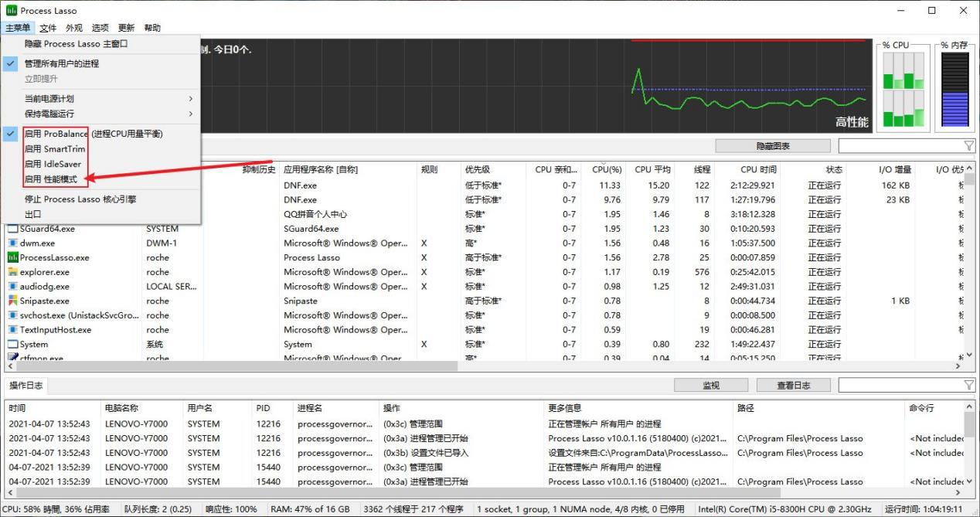The height and width of the screenshot is (517, 980).
Task: Enable 启用 SmartTrim option
Action: pos(55,149)
